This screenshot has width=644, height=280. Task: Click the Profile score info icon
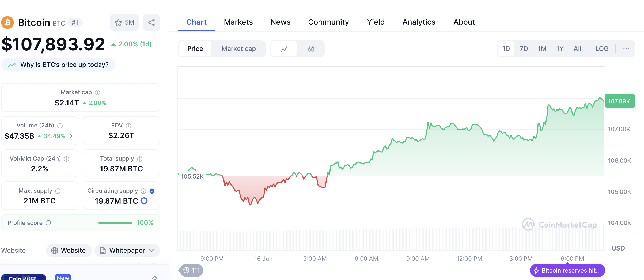48,223
